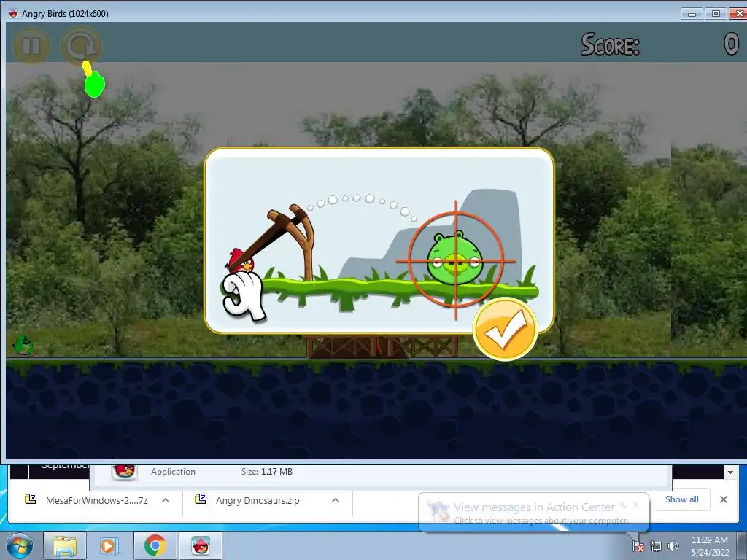Click the white glove hand pointer

coord(244,297)
